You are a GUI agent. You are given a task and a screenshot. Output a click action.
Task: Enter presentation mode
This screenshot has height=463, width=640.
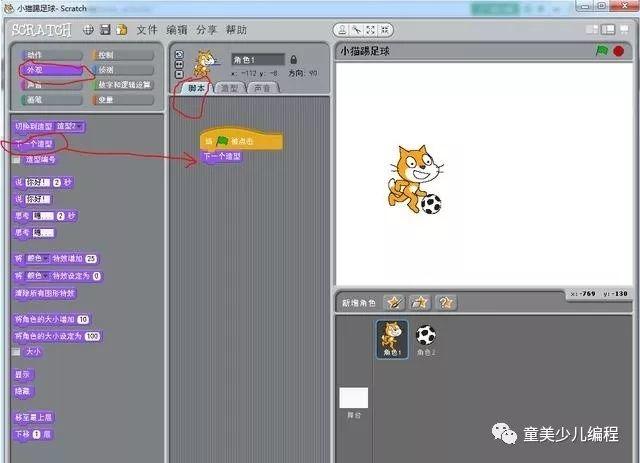click(624, 29)
